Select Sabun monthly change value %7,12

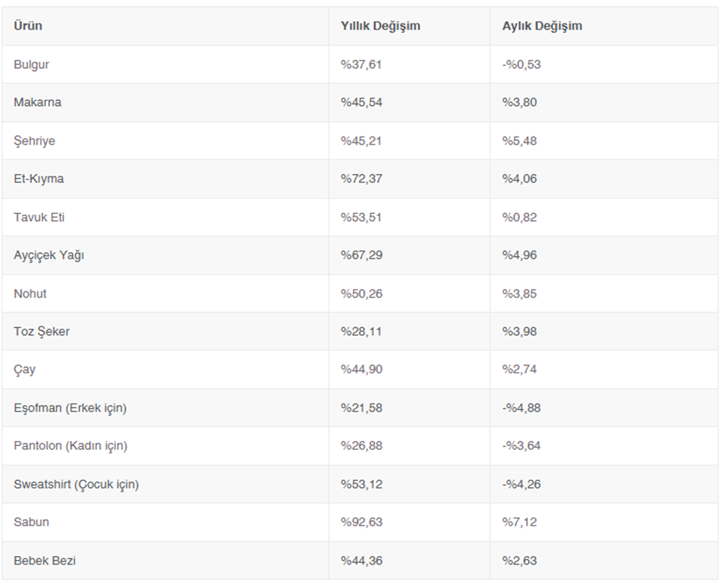(520, 522)
